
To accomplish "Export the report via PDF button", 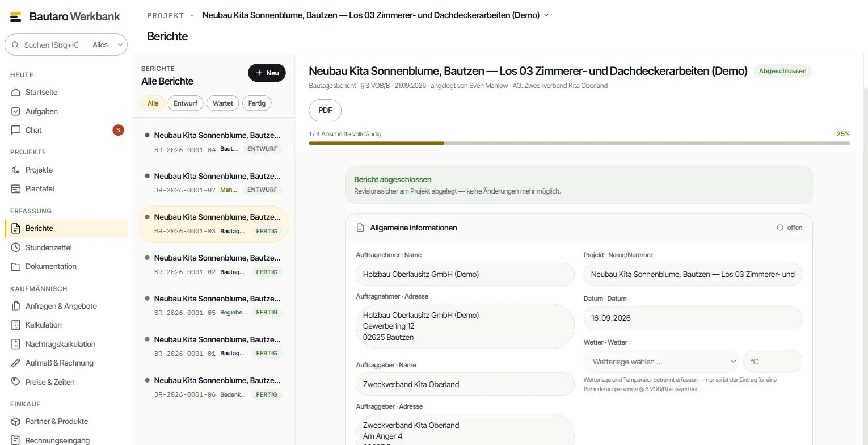I will coord(325,110).
